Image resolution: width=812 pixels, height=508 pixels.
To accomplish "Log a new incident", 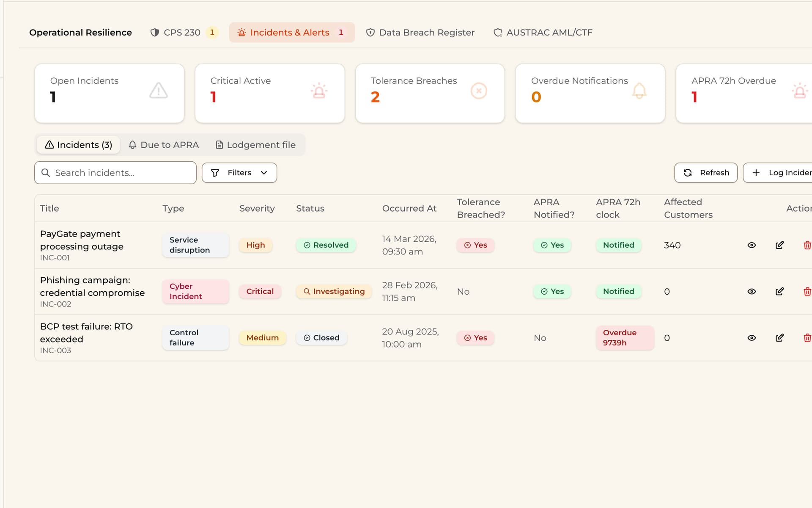I will tap(777, 173).
